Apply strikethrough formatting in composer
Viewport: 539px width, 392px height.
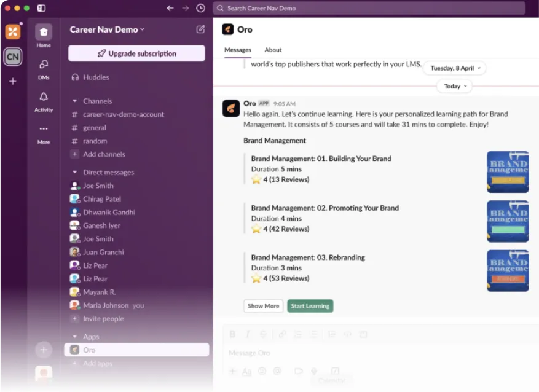click(263, 334)
